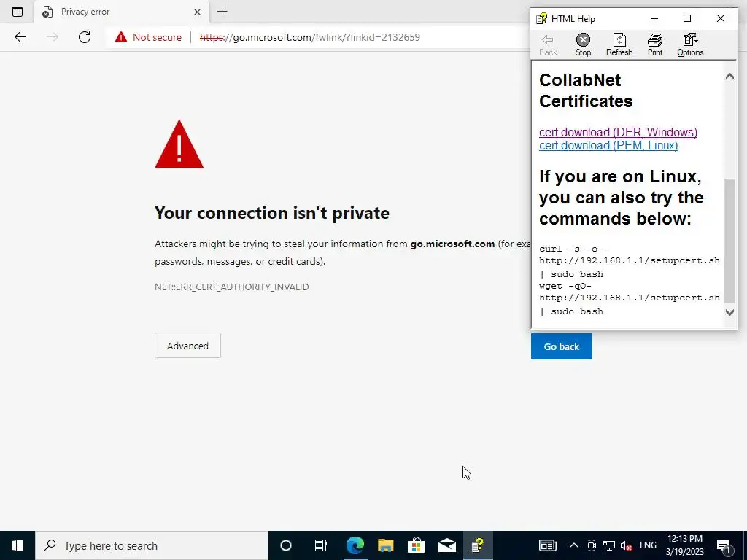Viewport: 747px width, 560px height.
Task: Click the blue Go back button
Action: click(x=561, y=346)
